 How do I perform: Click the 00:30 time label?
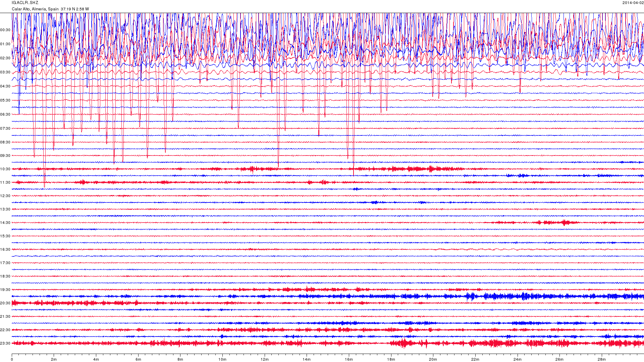[5, 30]
